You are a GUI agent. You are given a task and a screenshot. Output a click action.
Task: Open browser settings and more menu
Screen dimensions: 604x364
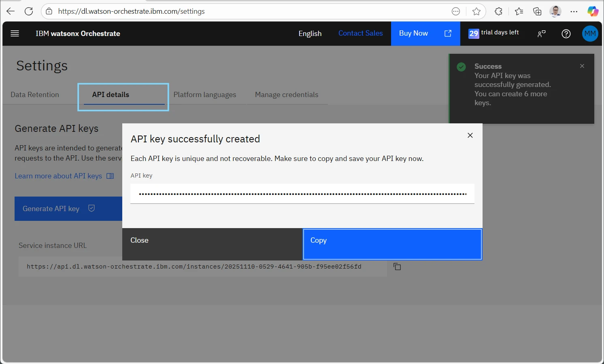[574, 11]
